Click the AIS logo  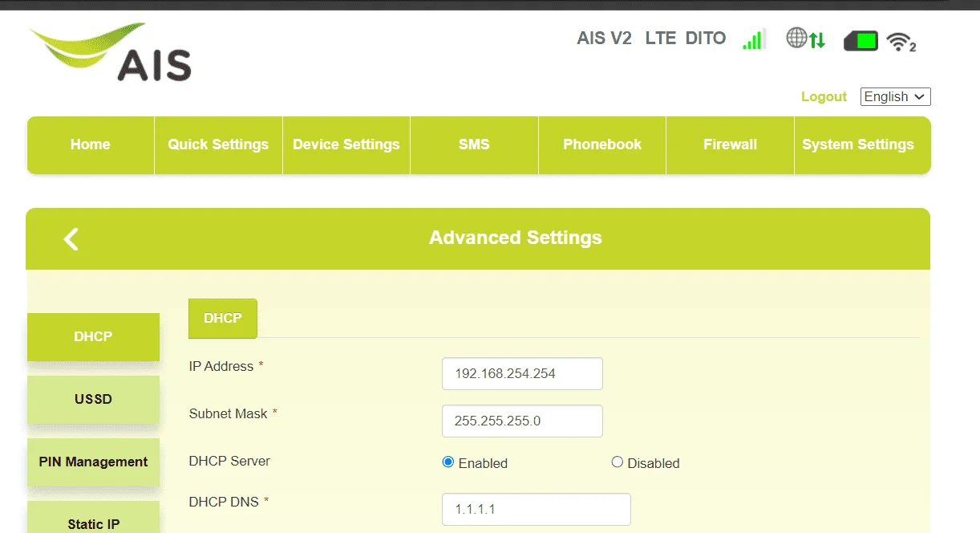tap(111, 53)
